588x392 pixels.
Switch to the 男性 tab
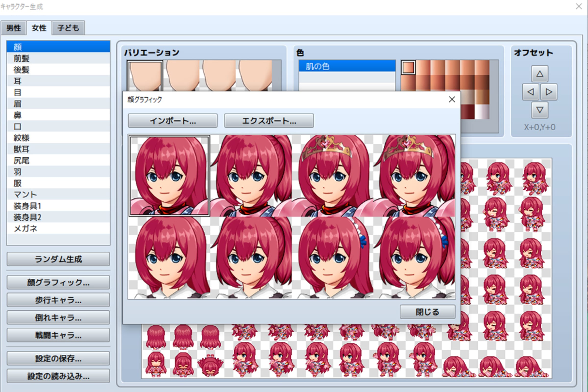point(13,28)
